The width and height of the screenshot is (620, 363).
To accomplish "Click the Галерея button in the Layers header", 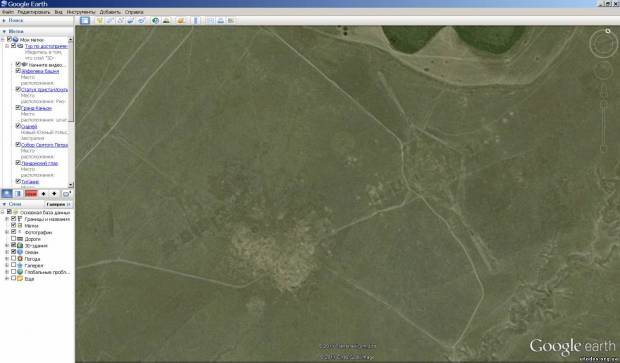I will coord(58,204).
